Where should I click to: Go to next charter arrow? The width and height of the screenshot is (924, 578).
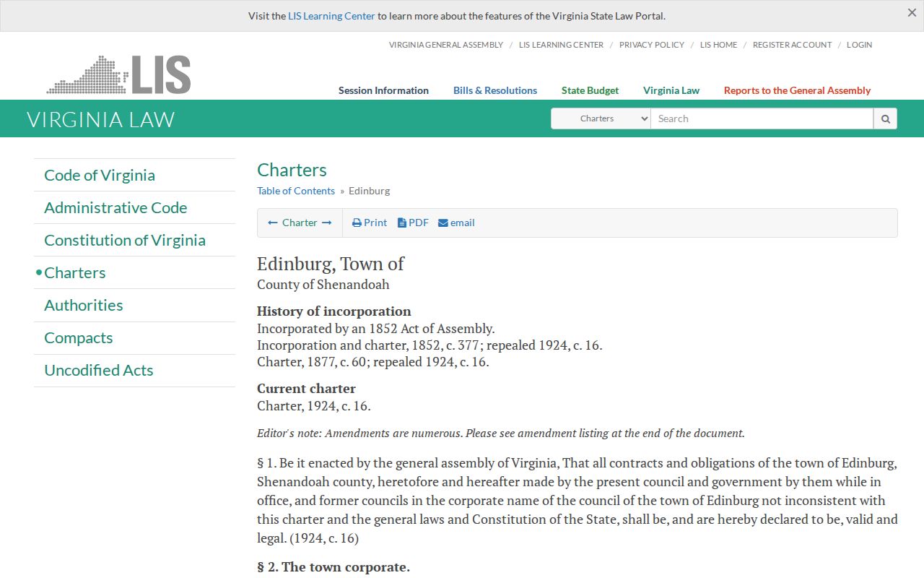(327, 223)
